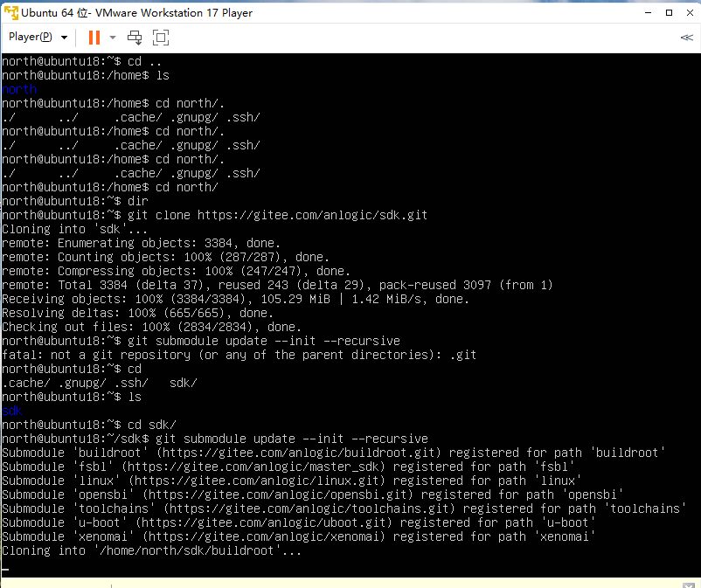Click the 'remote: Counting objects: 100% (287/287)' line
701x588 pixels.
tap(165, 258)
